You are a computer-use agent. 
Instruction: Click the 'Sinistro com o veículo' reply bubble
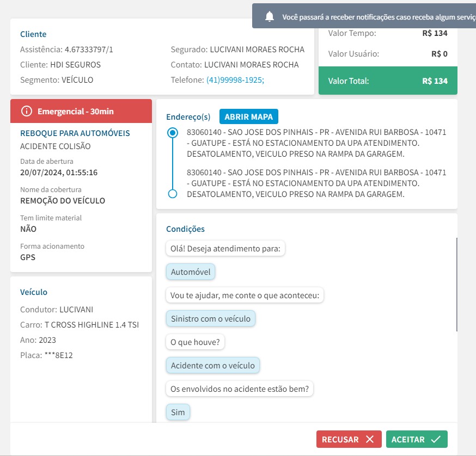(x=210, y=318)
